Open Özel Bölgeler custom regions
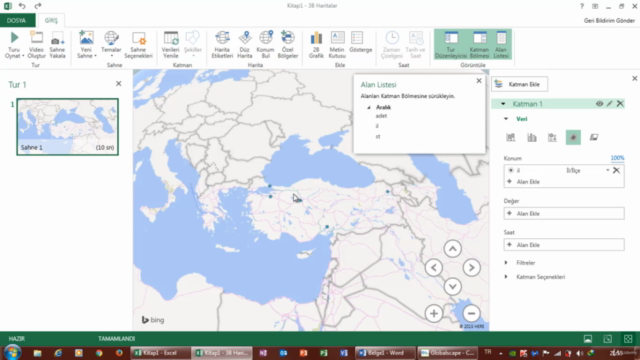640x360 pixels. pyautogui.click(x=288, y=44)
